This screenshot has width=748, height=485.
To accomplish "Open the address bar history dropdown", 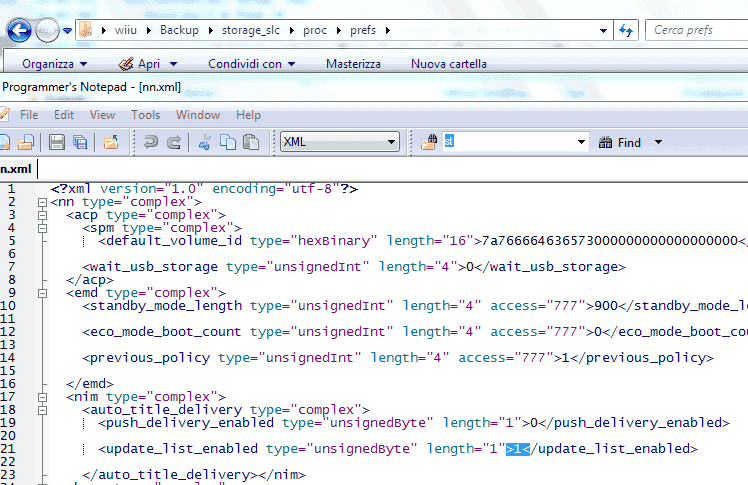I will [x=603, y=31].
